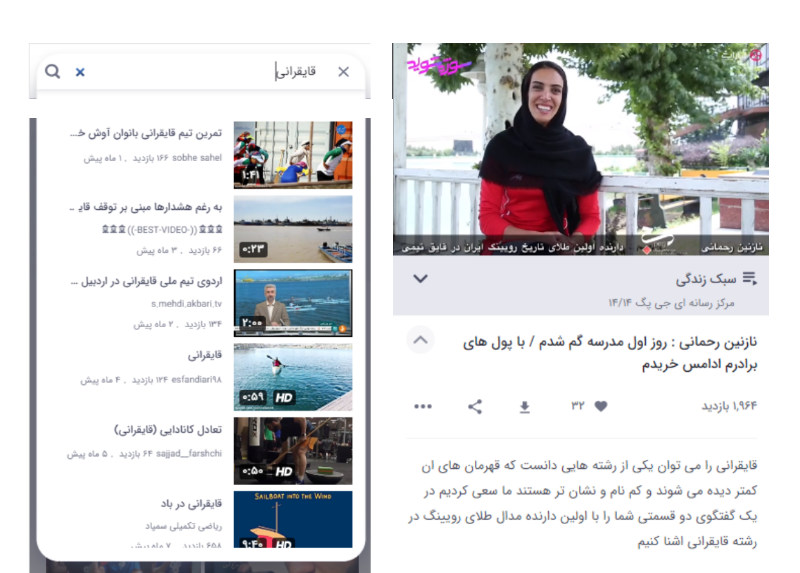This screenshot has width=800, height=573.
Task: Play the نازنین رحمانی video player
Action: [580, 150]
